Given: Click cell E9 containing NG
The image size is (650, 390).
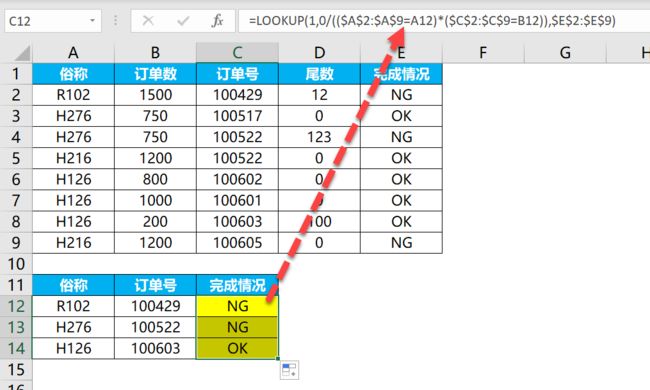Looking at the screenshot, I should pos(401,243).
